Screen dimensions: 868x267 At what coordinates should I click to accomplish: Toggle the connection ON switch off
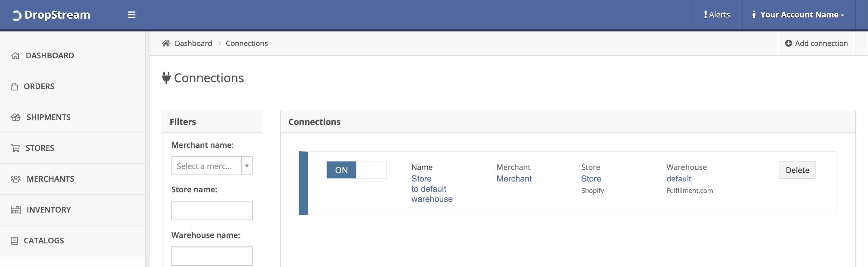[x=356, y=170]
